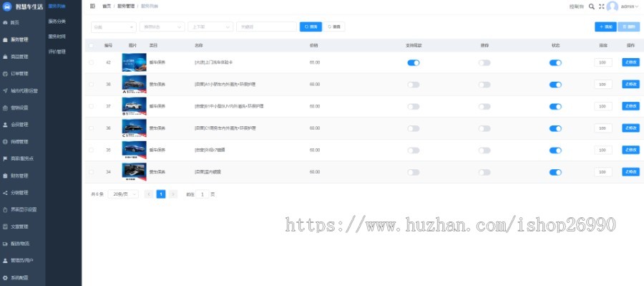Click the light-blue 删除 batch delete button
Image resolution: width=644 pixels, height=286 pixels.
(x=629, y=27)
